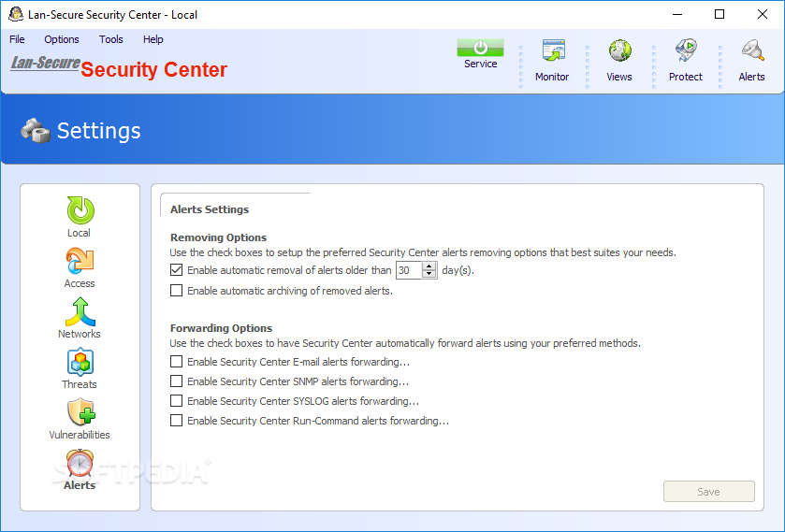The image size is (785, 532).
Task: Close the Security Center window
Action: pyautogui.click(x=763, y=15)
